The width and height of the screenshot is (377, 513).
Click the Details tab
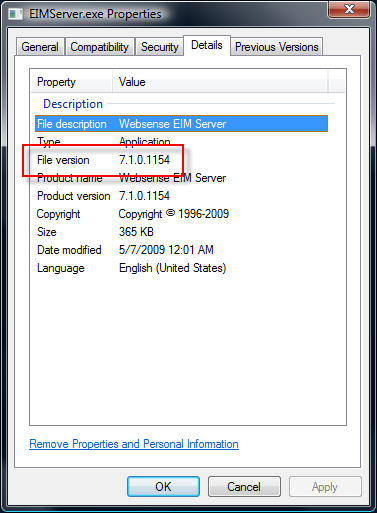coord(207,45)
